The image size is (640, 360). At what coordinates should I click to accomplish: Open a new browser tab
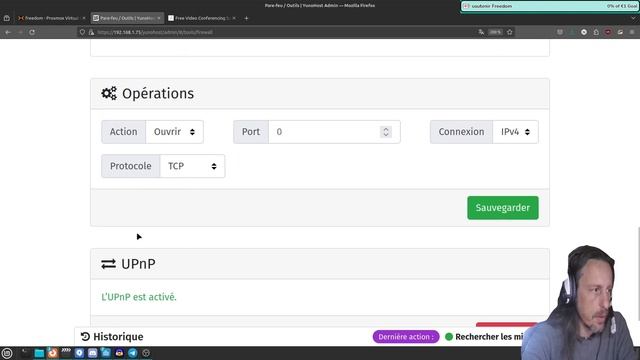(x=246, y=18)
